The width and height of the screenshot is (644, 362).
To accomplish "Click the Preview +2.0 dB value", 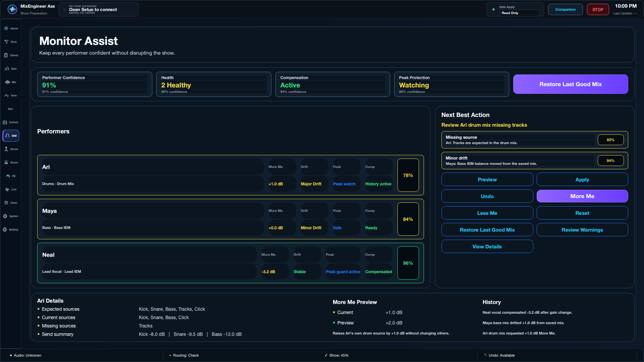I will (394, 323).
